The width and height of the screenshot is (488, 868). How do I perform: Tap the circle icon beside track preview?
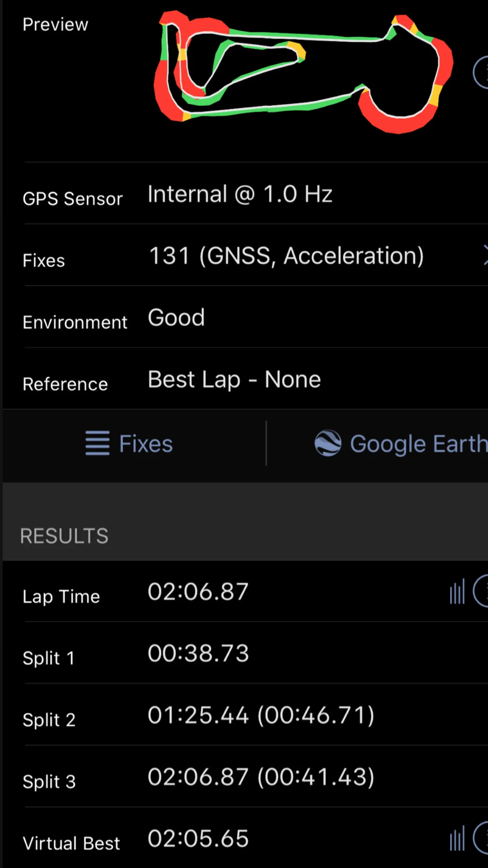pos(481,72)
